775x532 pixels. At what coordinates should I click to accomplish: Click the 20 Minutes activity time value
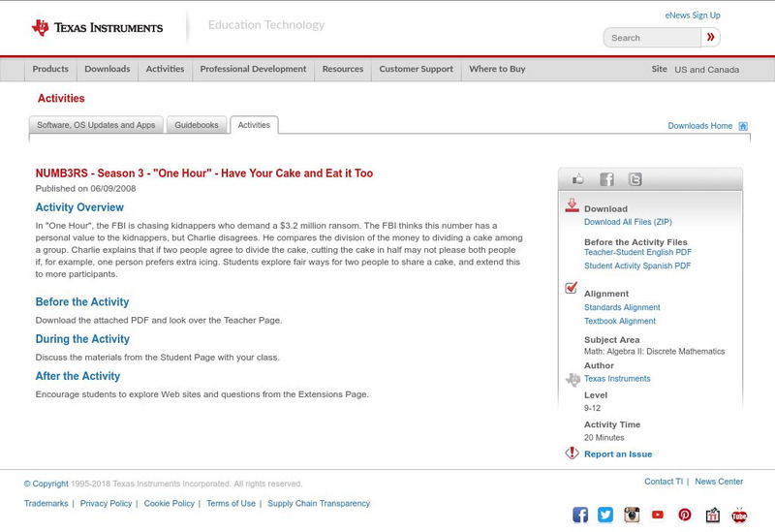[604, 438]
